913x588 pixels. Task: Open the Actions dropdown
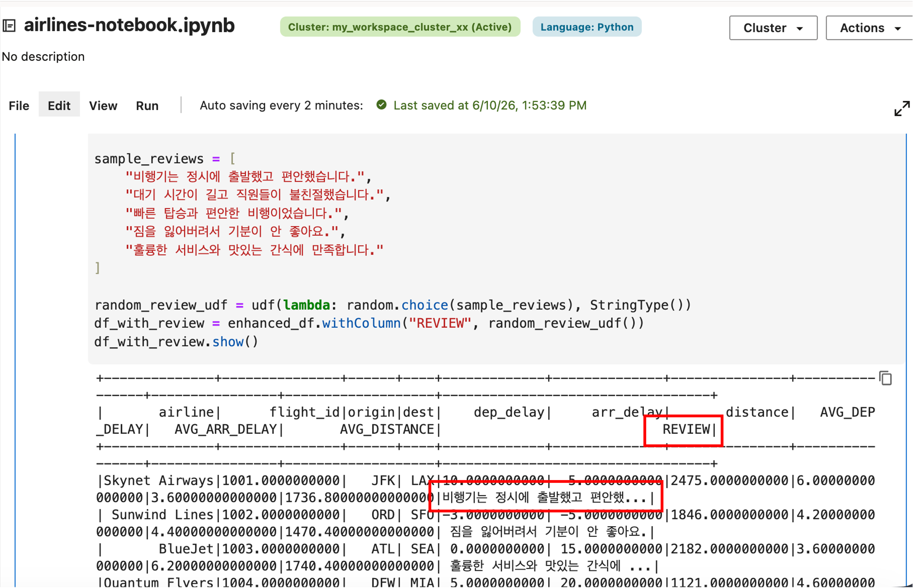(870, 28)
